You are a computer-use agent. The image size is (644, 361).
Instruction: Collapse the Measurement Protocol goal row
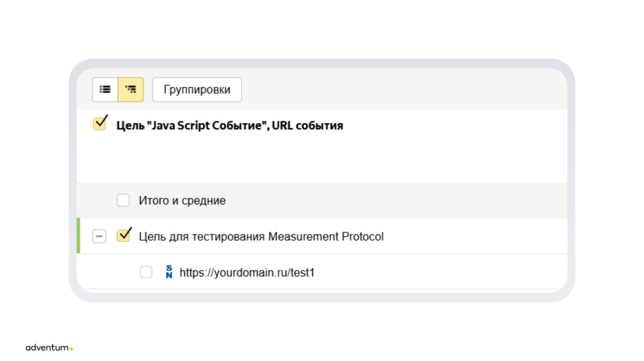click(x=99, y=237)
